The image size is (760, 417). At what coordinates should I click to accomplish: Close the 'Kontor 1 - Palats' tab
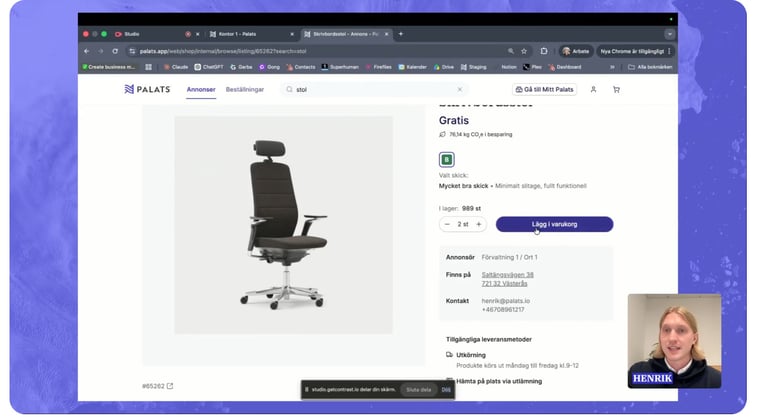pyautogui.click(x=292, y=34)
